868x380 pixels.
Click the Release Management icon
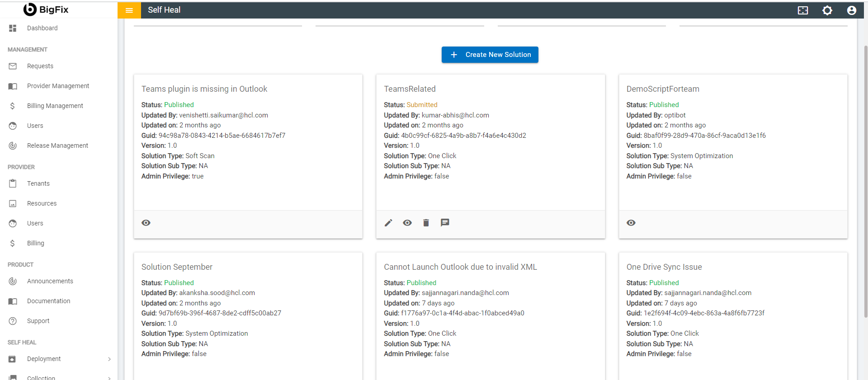(x=13, y=145)
